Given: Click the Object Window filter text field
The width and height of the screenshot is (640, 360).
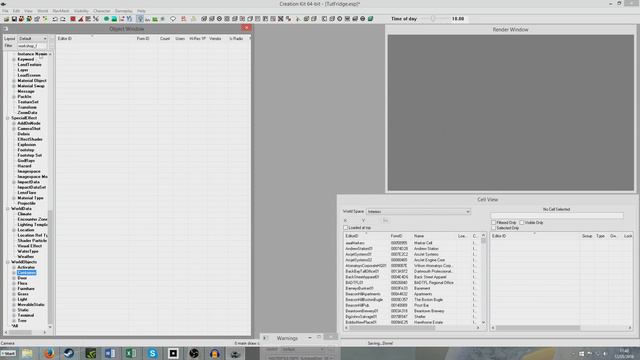Looking at the screenshot, I should (x=32, y=46).
